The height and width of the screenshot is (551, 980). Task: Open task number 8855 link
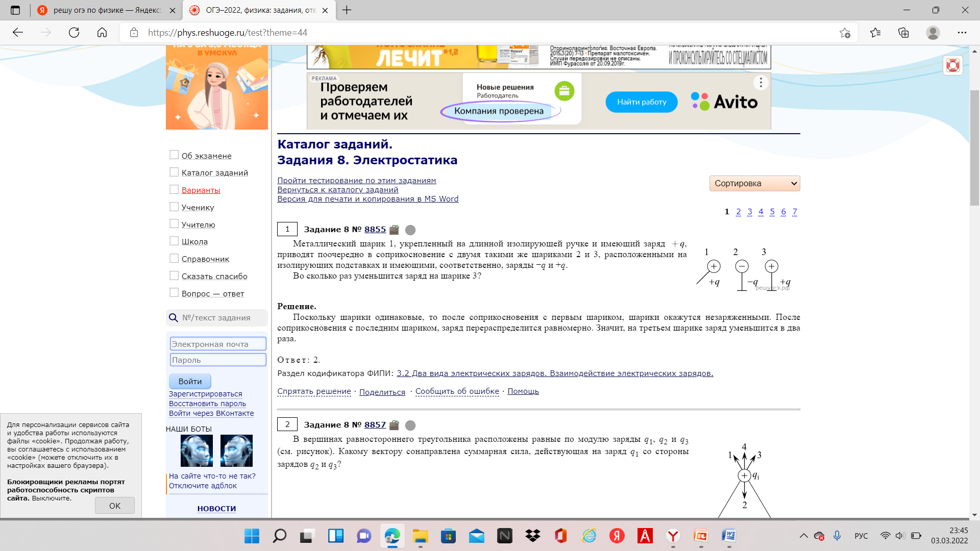(375, 230)
